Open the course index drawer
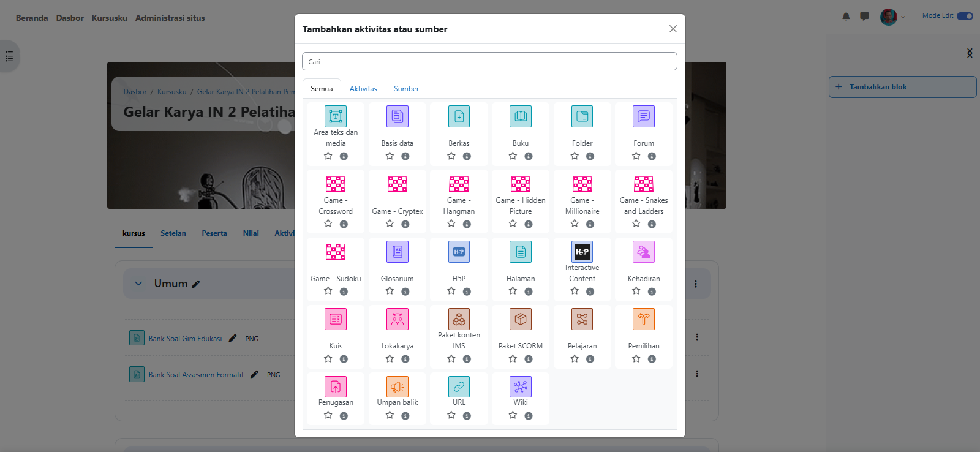980x452 pixels. 9,57
